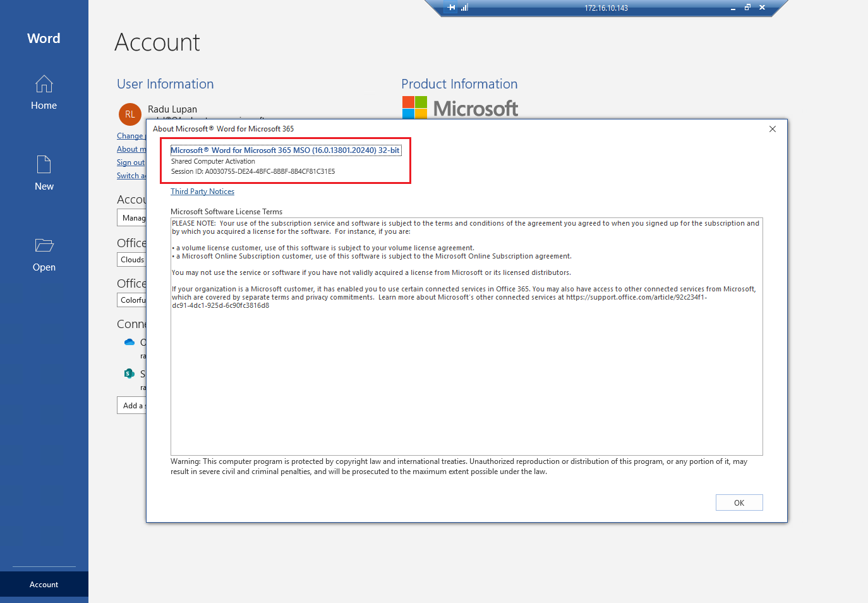Viewport: 868px width, 603px height.
Task: Click the Session ID text
Action: click(x=253, y=171)
